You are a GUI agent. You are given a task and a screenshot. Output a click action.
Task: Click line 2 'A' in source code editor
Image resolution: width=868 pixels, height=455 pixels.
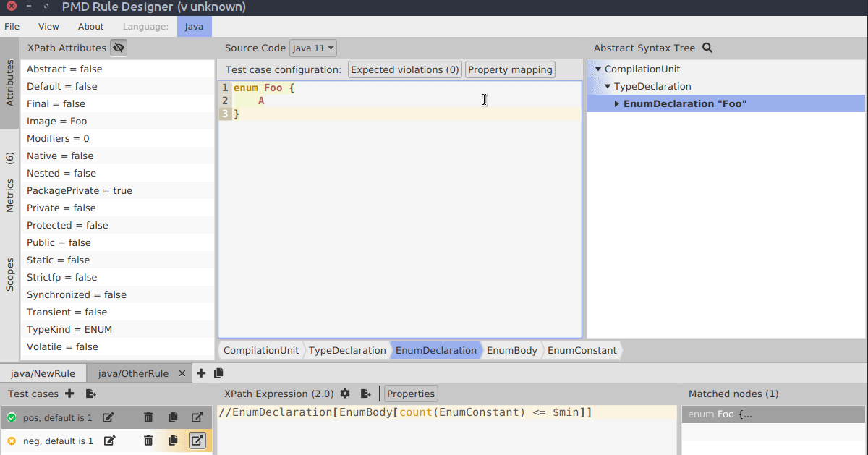click(x=261, y=101)
